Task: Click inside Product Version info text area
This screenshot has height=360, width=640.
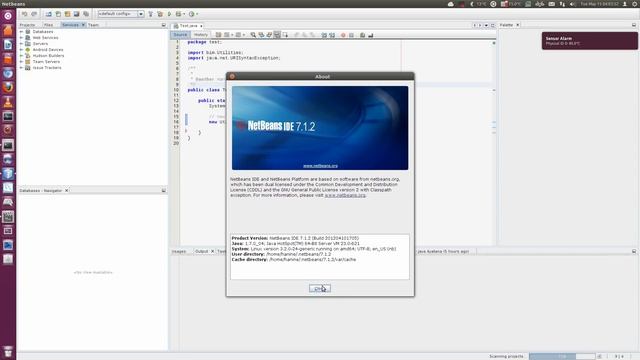Action: (320, 257)
